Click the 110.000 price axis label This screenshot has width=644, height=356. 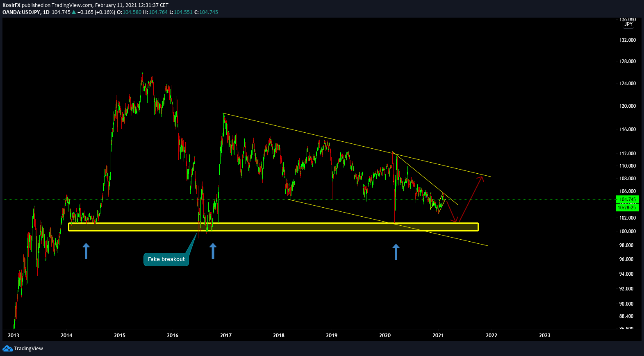click(628, 166)
